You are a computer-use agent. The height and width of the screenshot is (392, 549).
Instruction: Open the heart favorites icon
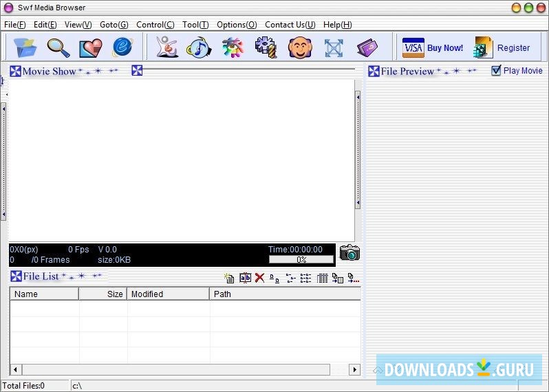click(91, 47)
